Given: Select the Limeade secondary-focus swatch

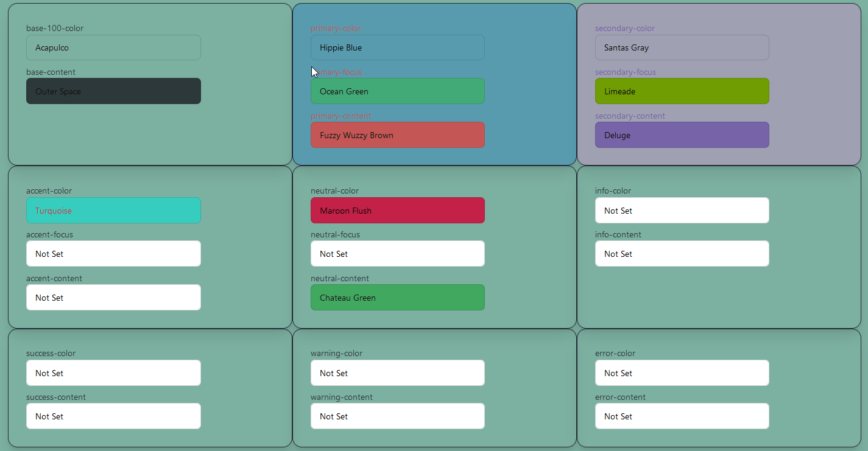Looking at the screenshot, I should 682,91.
